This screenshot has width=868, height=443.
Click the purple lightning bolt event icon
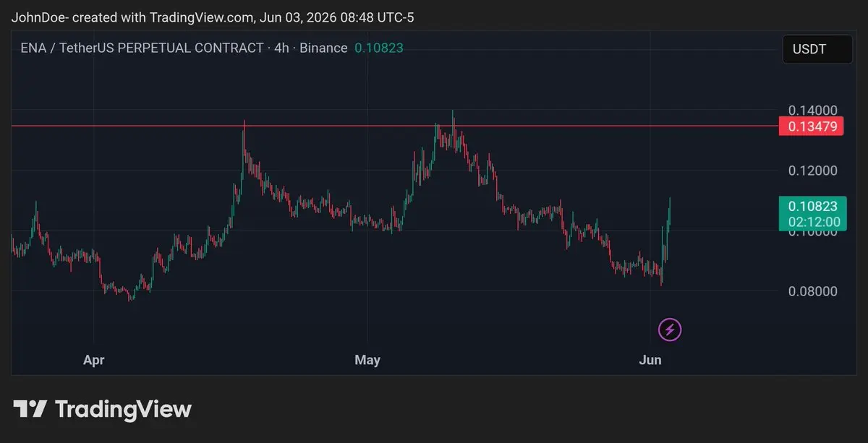670,330
